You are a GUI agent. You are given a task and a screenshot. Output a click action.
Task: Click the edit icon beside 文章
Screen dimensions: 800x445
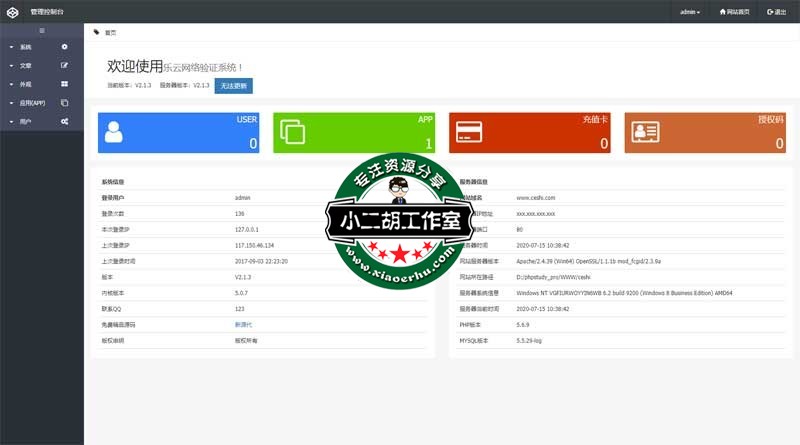65,65
